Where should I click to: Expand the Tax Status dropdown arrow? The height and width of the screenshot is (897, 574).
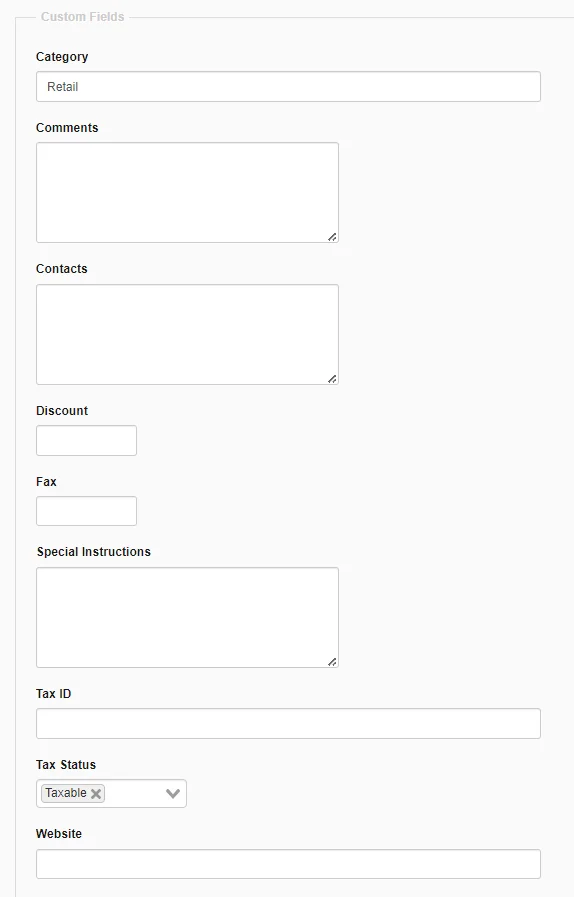pos(173,793)
